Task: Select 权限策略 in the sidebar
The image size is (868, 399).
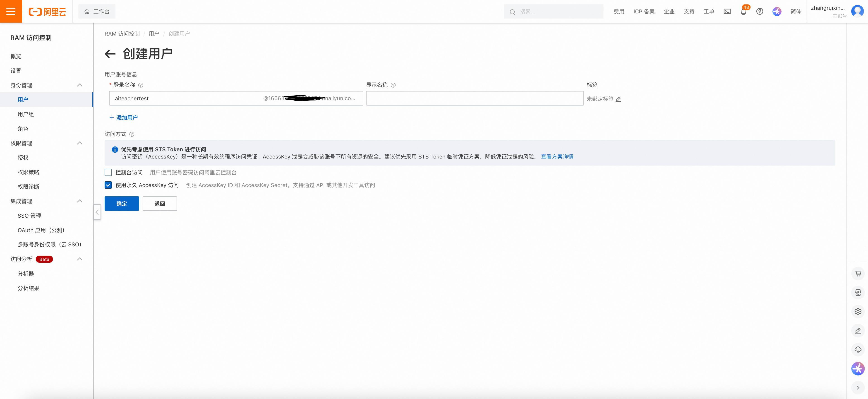Action: (x=28, y=172)
